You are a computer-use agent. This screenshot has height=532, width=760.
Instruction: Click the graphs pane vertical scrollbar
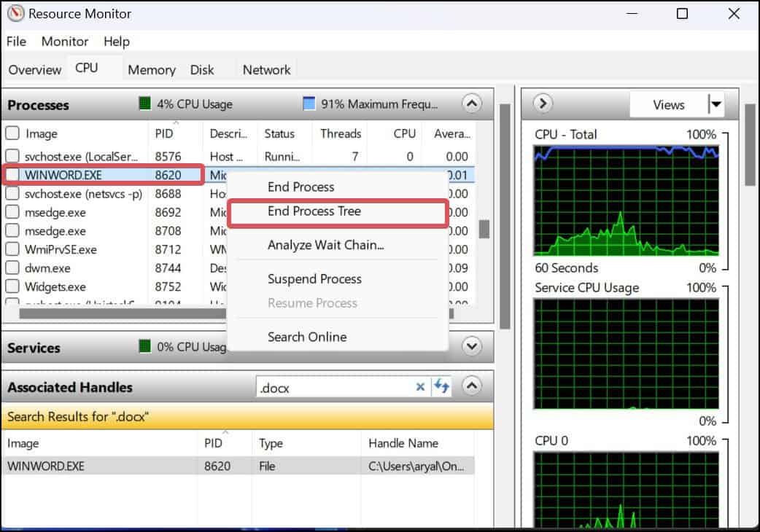750,145
